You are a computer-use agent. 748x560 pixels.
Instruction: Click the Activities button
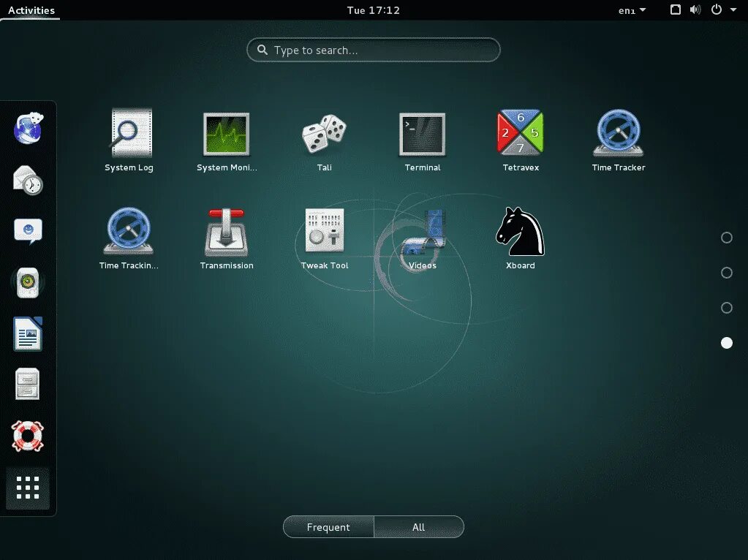(31, 10)
